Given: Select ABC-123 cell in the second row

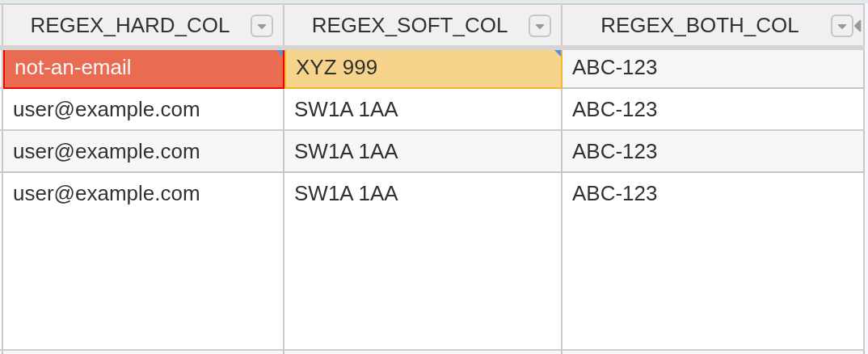Looking at the screenshot, I should (x=713, y=110).
